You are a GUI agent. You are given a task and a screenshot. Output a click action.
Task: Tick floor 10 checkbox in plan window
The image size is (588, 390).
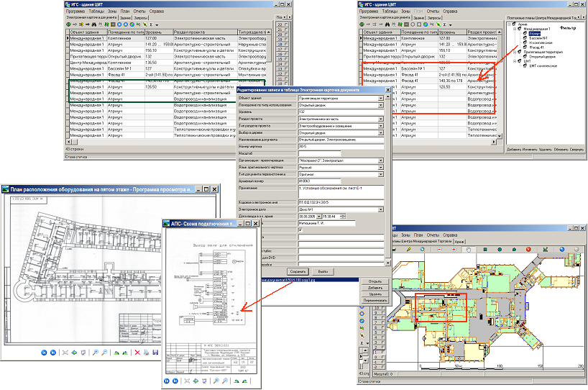[x=382, y=308]
